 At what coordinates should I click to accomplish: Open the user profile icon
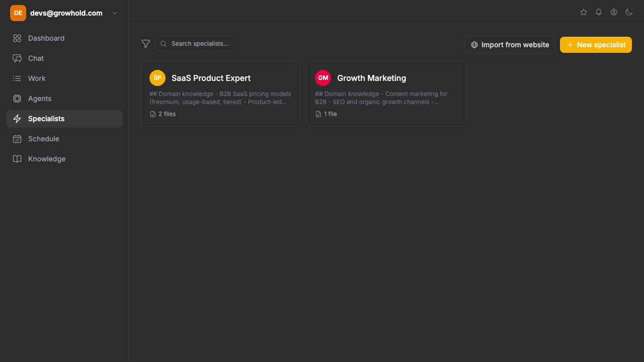point(614,12)
